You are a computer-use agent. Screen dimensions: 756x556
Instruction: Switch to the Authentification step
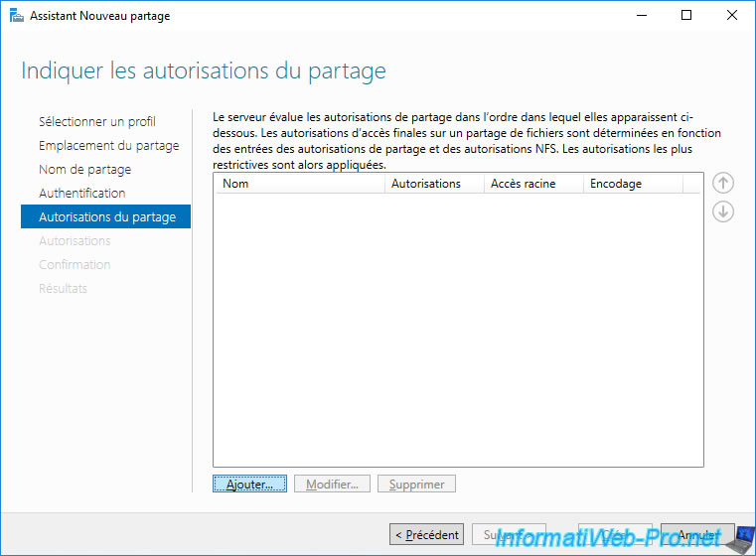tap(81, 194)
